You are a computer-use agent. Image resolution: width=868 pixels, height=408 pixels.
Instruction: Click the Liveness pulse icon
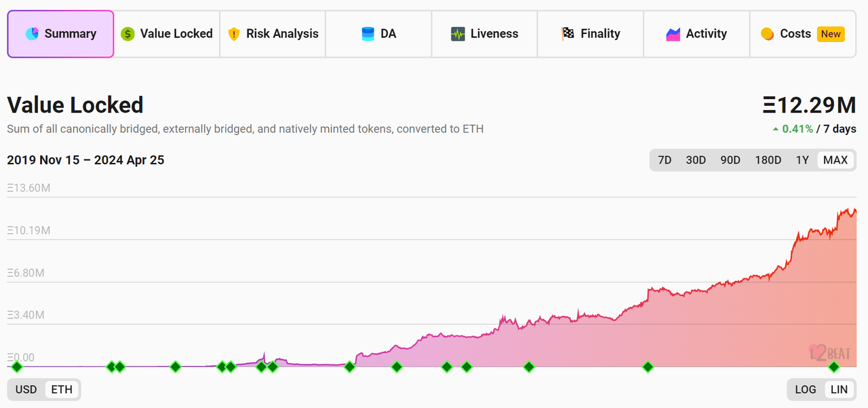[458, 34]
